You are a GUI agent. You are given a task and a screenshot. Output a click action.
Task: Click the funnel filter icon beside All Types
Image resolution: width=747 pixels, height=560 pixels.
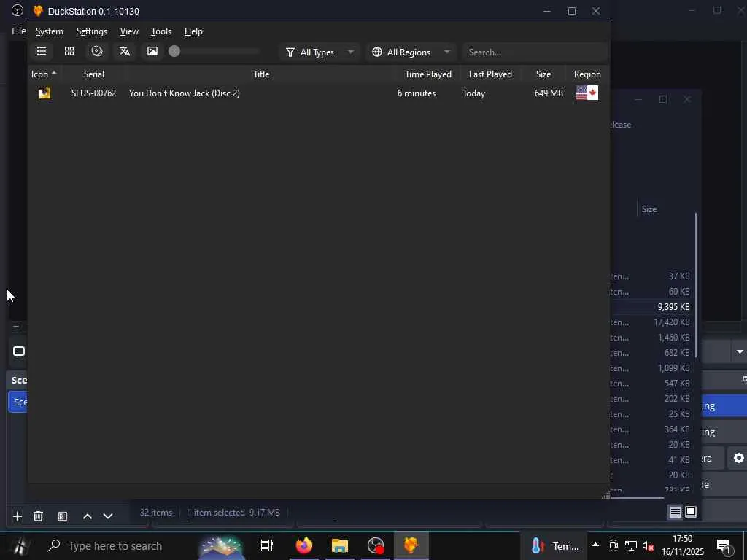click(x=290, y=52)
